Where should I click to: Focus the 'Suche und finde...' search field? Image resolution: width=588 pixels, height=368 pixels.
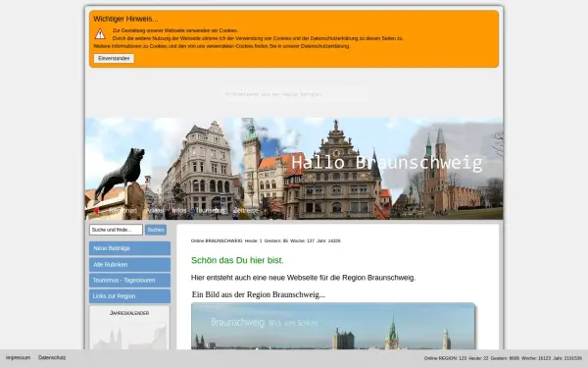(x=116, y=230)
